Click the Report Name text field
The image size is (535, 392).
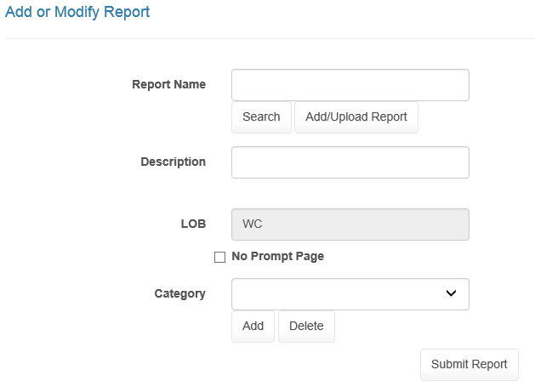350,85
